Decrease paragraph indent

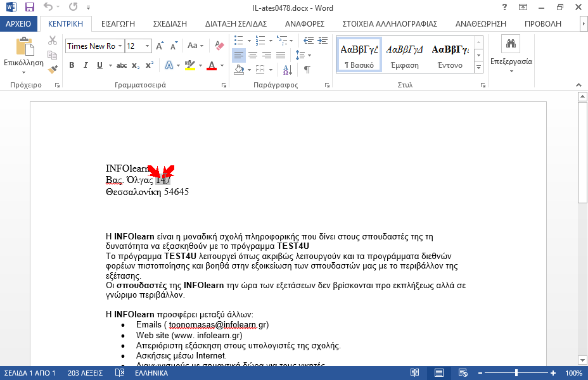tap(309, 41)
